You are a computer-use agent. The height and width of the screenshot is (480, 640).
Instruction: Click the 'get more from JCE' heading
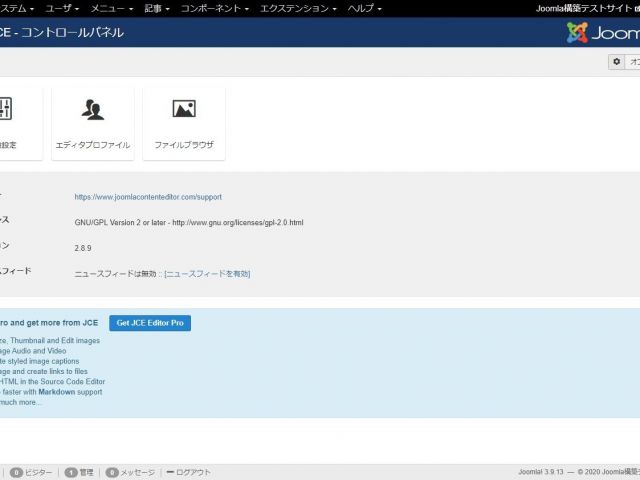pos(49,323)
